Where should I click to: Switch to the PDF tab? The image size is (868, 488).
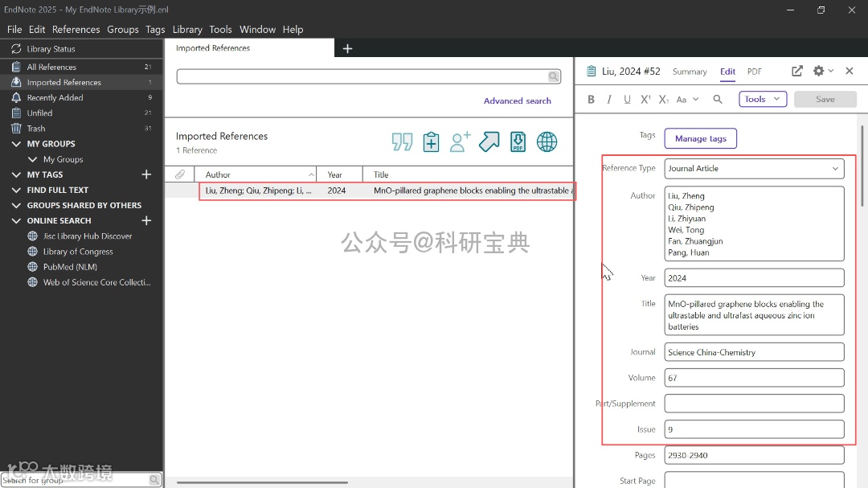point(755,72)
